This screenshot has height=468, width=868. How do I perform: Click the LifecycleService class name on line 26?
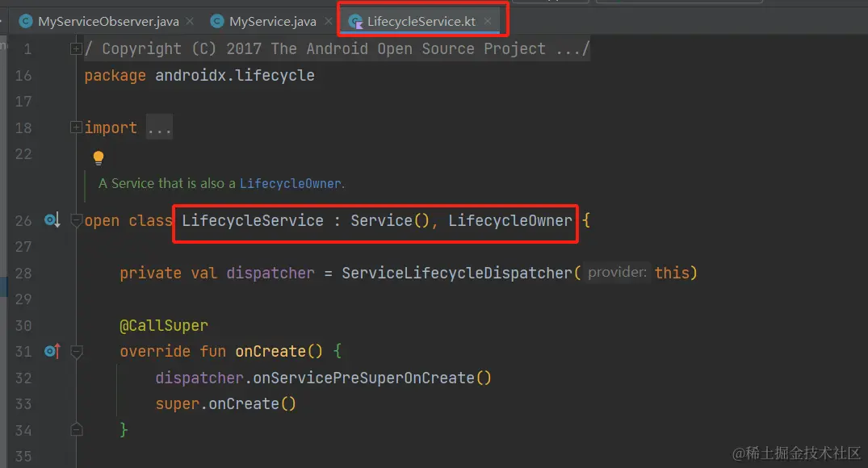(x=253, y=221)
